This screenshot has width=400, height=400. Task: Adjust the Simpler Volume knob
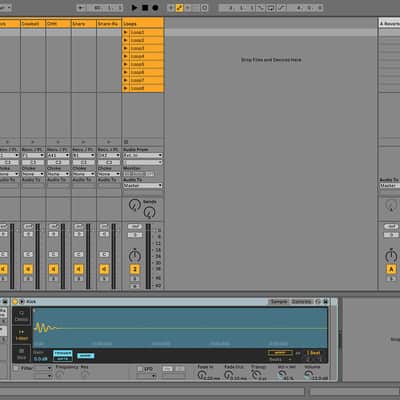click(x=309, y=375)
